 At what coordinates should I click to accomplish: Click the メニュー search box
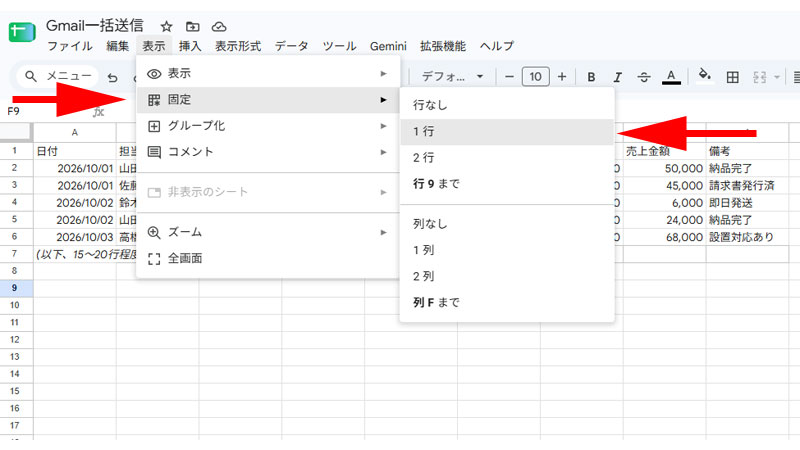coord(57,76)
